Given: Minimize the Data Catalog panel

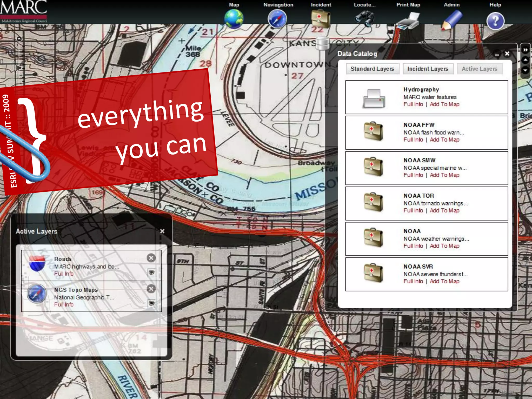Looking at the screenshot, I should coord(497,55).
